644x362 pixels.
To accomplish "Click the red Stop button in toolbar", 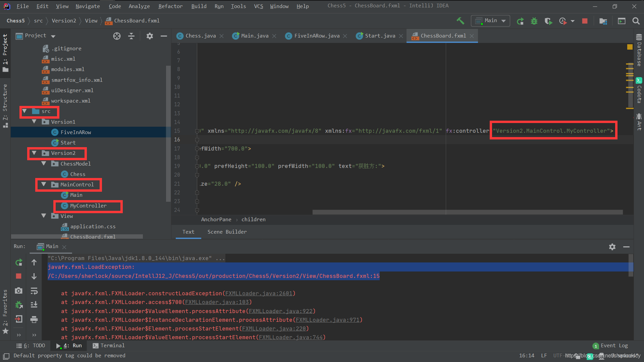I will coord(585,21).
